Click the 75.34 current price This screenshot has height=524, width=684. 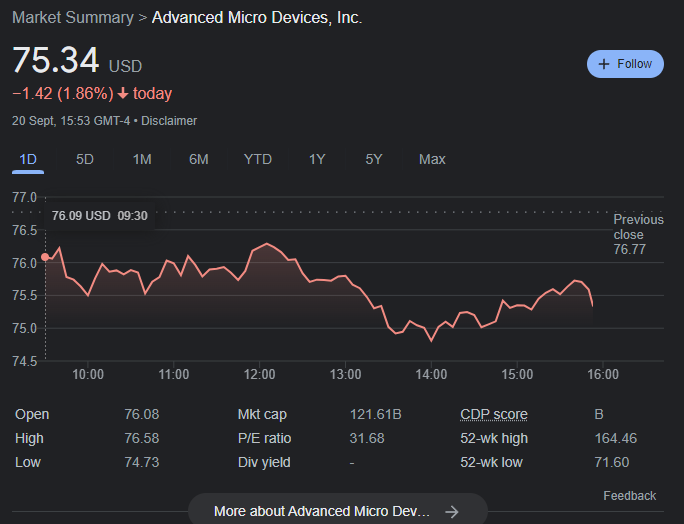pyautogui.click(x=56, y=60)
